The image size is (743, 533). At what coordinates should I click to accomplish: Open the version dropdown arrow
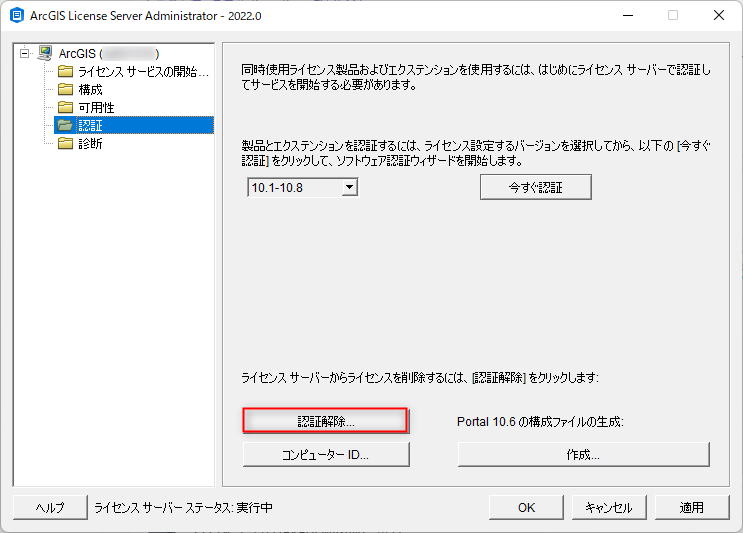350,187
